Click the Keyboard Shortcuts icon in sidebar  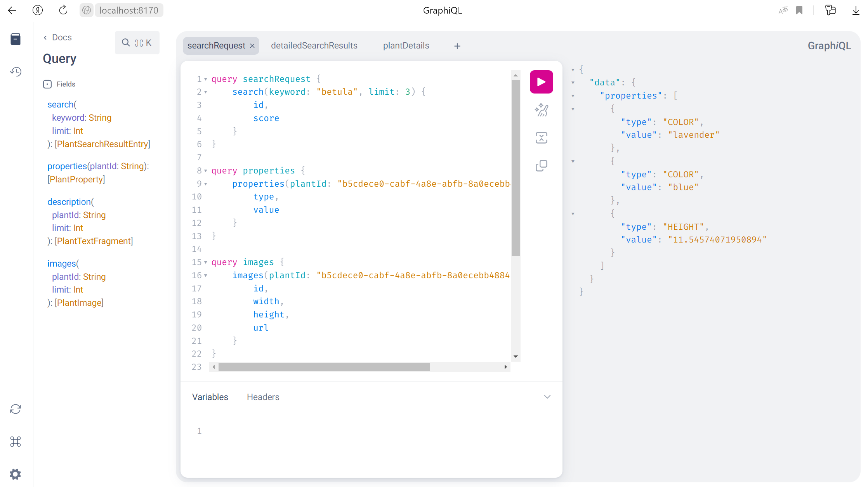[16, 442]
